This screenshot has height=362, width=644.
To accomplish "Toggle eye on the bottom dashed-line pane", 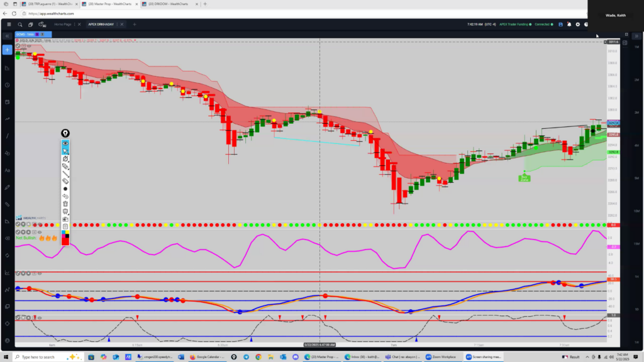I will coord(40,317).
